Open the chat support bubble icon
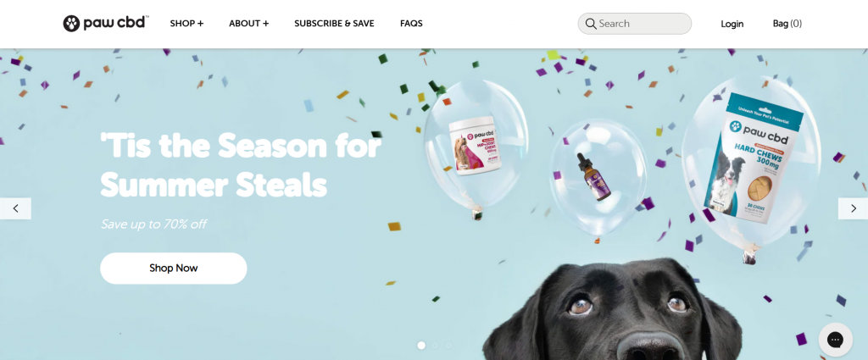 coord(835,340)
